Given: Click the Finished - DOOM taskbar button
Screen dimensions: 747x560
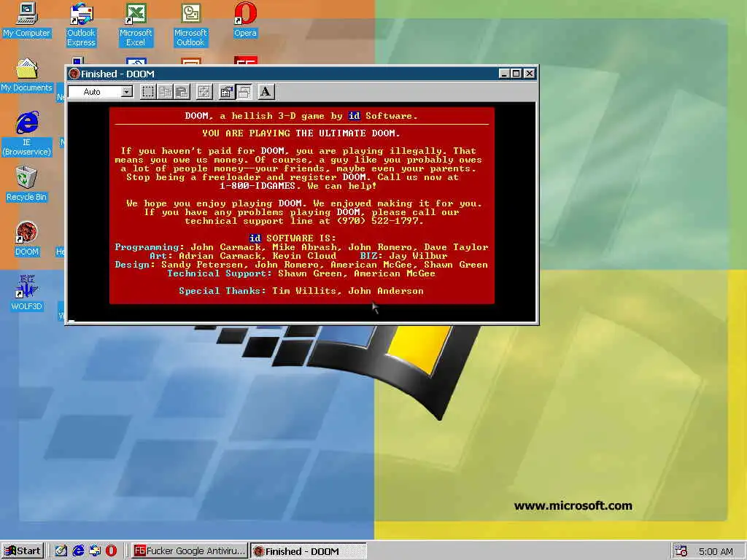Looking at the screenshot, I should [x=309, y=551].
